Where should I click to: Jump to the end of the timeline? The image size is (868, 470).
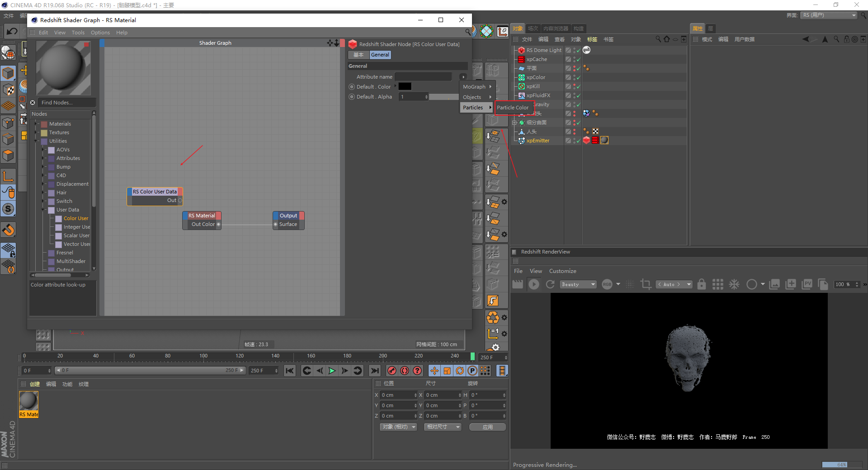(375, 371)
